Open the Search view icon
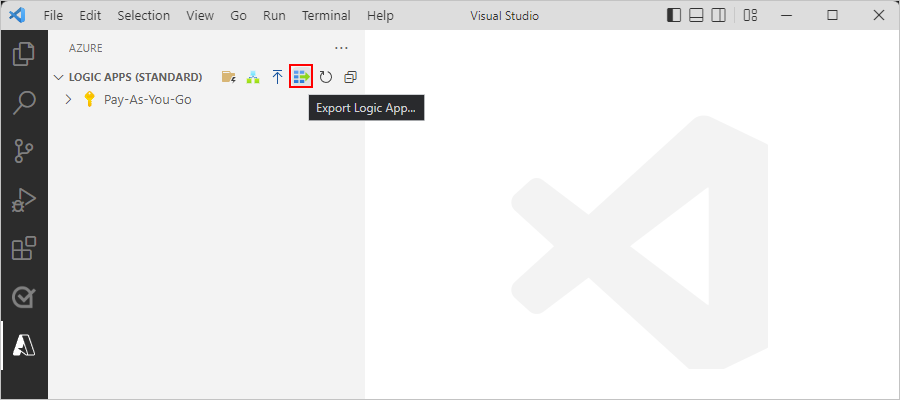This screenshot has width=900, height=400. [x=24, y=103]
